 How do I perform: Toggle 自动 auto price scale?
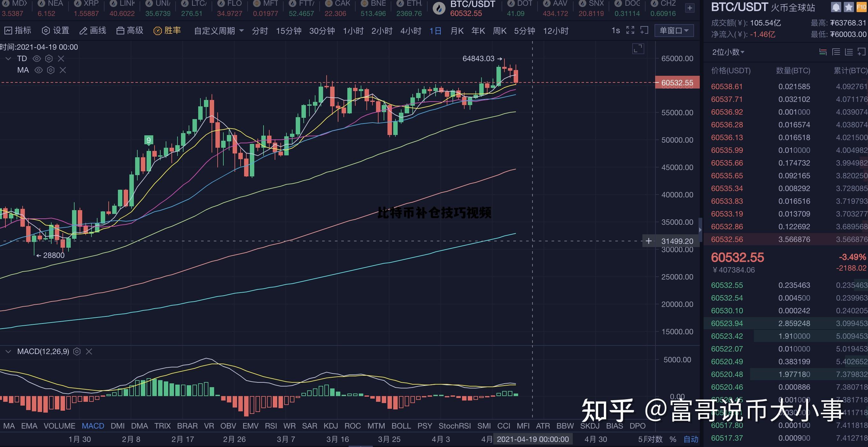[x=691, y=439]
